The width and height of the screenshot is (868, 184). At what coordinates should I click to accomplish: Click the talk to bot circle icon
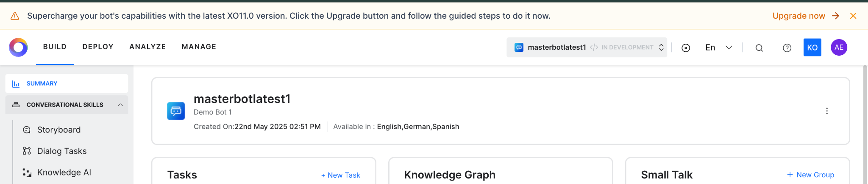pos(685,48)
